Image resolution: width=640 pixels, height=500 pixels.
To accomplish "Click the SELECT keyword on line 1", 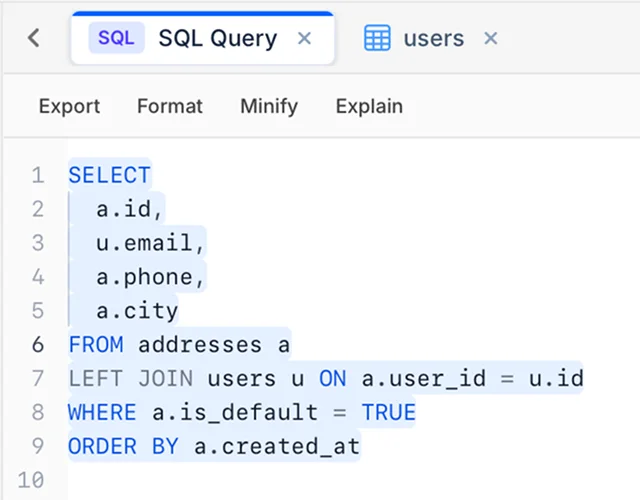I will [x=109, y=176].
